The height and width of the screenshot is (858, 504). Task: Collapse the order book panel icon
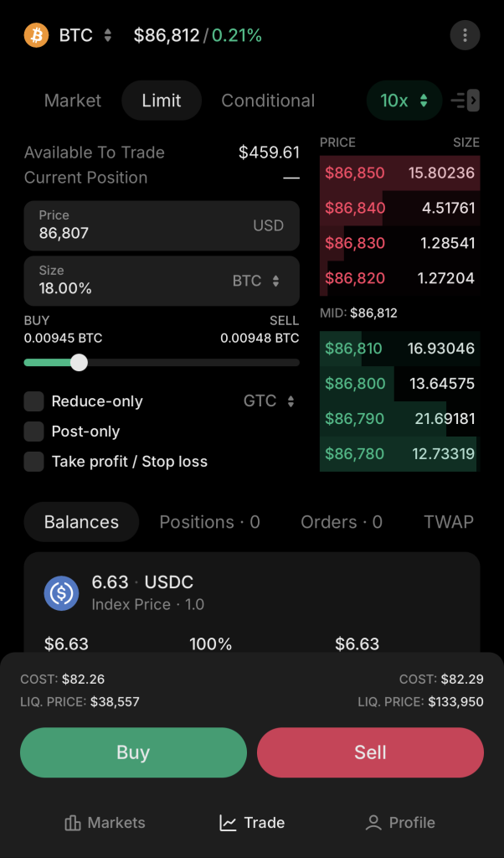tap(465, 101)
